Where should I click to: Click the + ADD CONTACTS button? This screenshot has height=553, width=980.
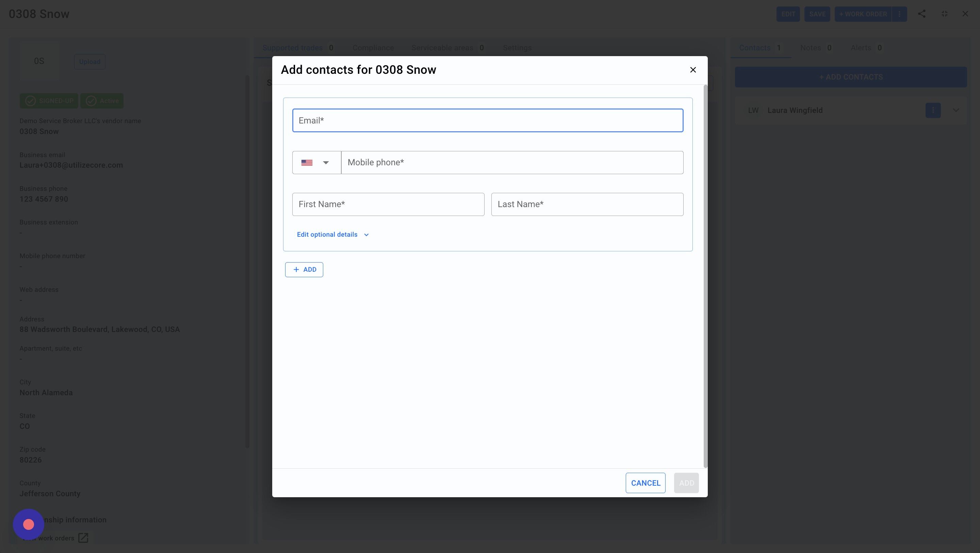click(851, 77)
